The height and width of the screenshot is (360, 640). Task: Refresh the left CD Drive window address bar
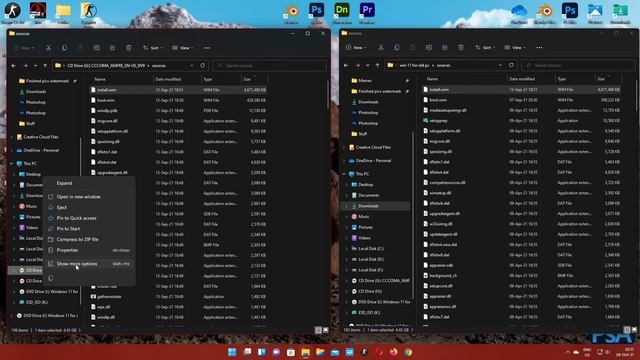[202, 65]
